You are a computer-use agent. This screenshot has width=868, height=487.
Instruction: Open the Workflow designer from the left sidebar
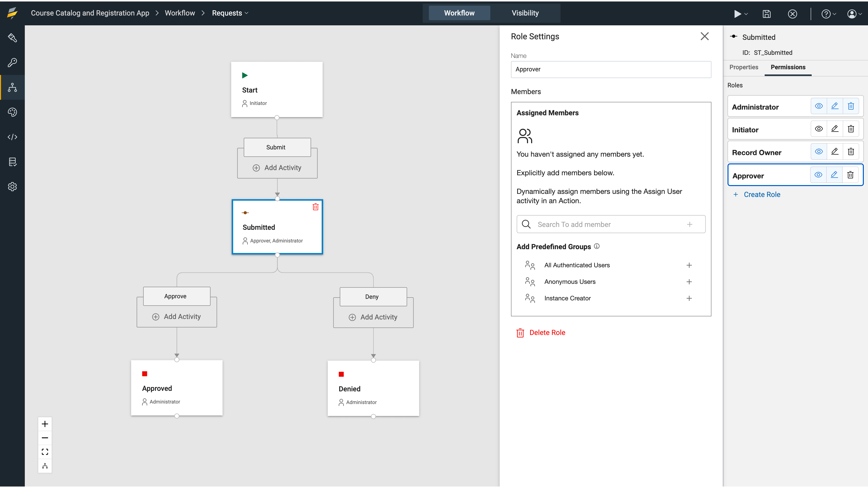(x=12, y=87)
